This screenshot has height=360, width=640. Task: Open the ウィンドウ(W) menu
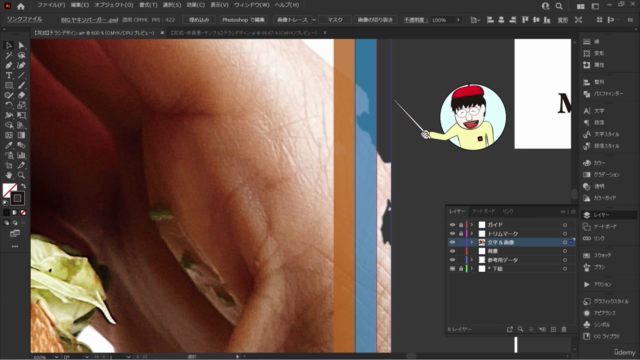tap(251, 5)
